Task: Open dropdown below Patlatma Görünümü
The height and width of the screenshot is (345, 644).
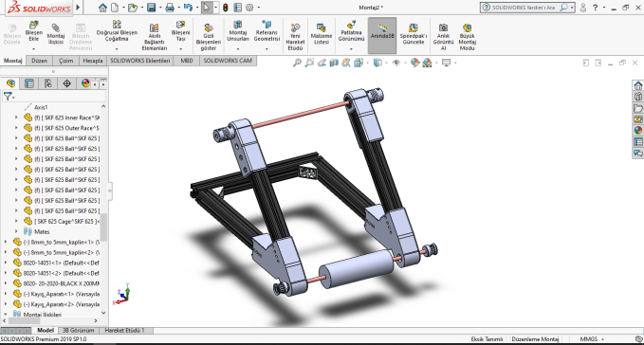Action: [x=351, y=49]
